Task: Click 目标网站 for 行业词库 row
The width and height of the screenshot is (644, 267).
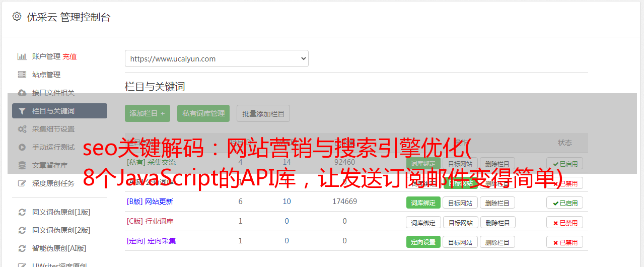Action: click(461, 223)
